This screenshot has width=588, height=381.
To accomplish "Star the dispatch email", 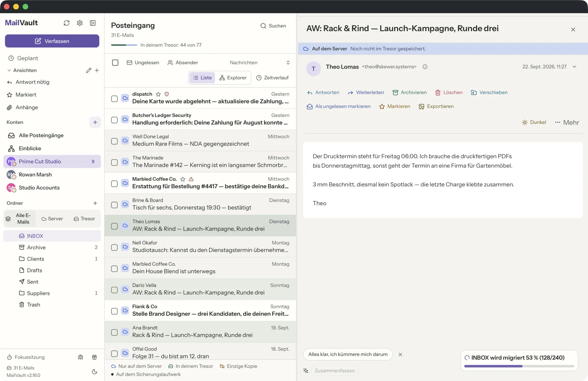I will point(158,94).
